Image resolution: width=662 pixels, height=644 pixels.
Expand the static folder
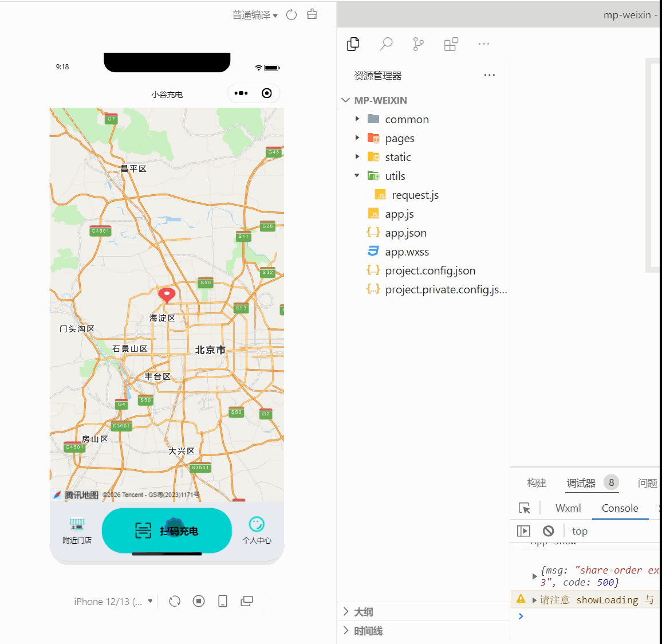click(357, 156)
